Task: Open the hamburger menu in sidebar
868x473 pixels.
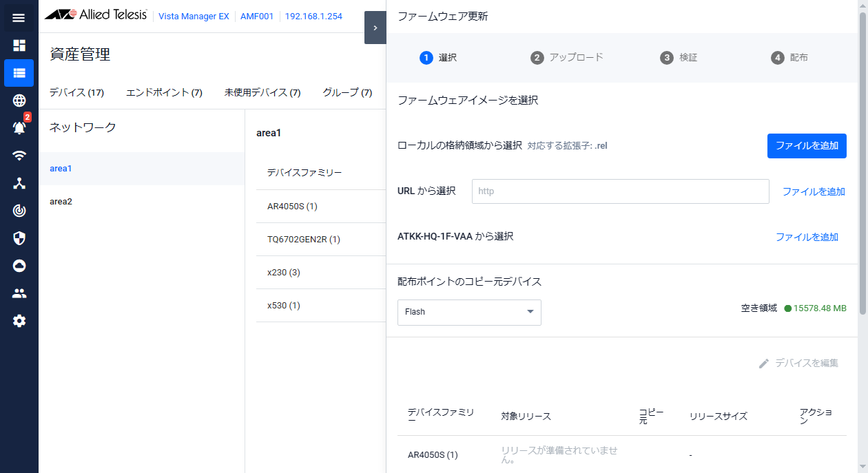Action: tap(19, 18)
